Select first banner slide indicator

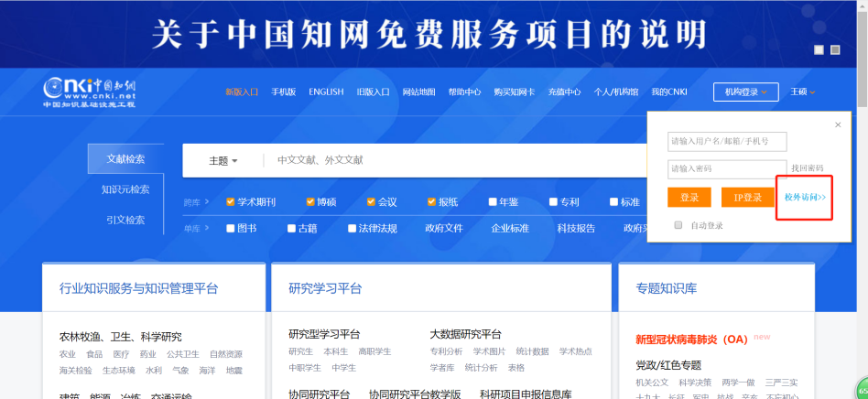pyautogui.click(x=819, y=49)
